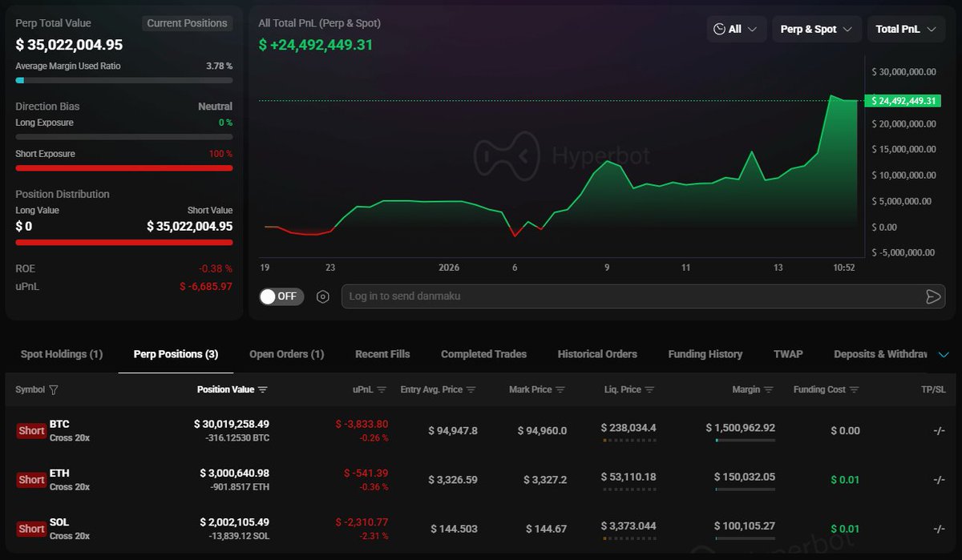This screenshot has width=962, height=560.
Task: Click the Liq. Price sort icon
Action: [650, 390]
